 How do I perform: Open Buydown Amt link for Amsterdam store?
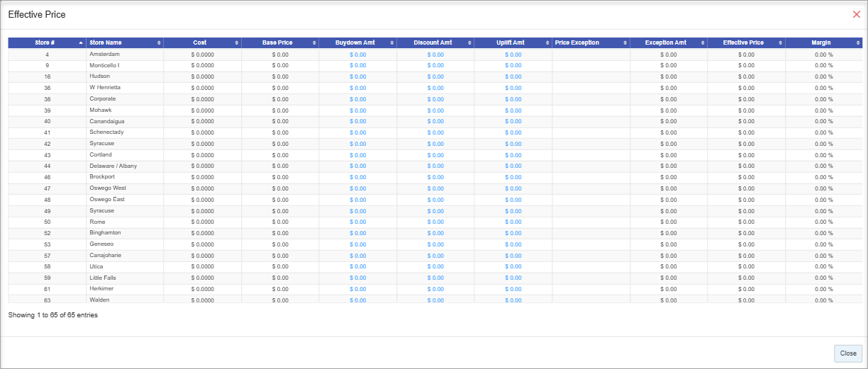(x=357, y=55)
